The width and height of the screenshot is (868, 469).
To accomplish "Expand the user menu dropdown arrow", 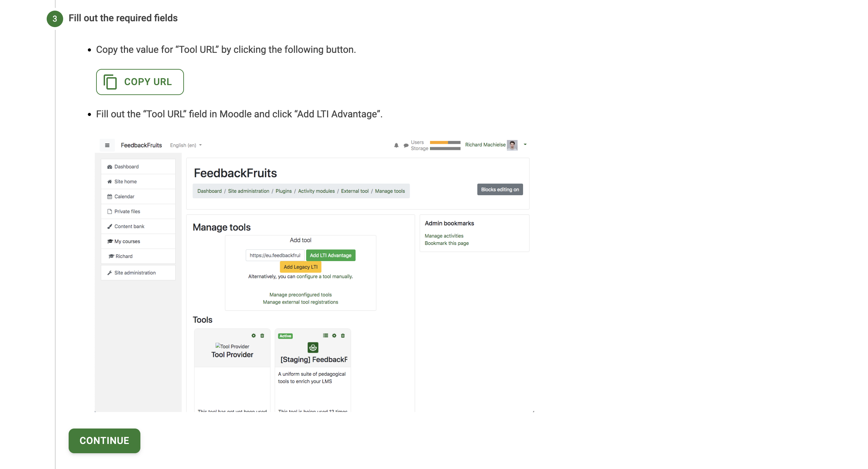I will [525, 144].
